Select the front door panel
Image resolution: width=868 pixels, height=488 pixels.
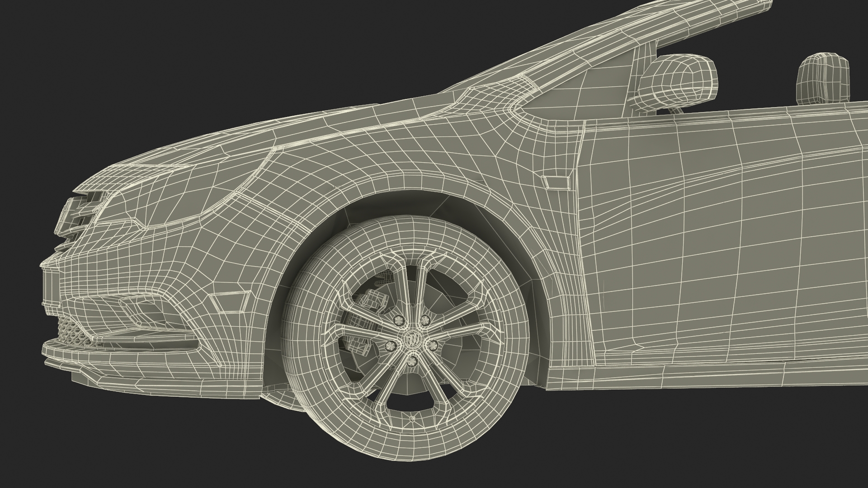[723, 235]
